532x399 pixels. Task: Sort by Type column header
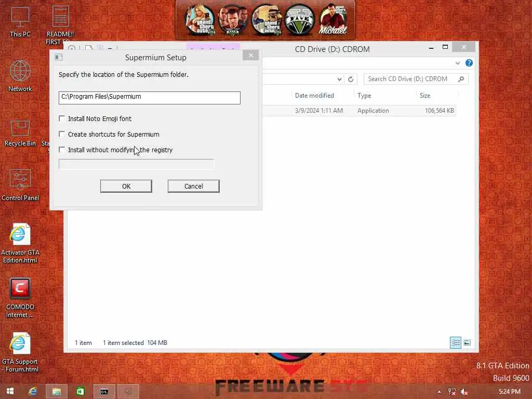pos(364,96)
